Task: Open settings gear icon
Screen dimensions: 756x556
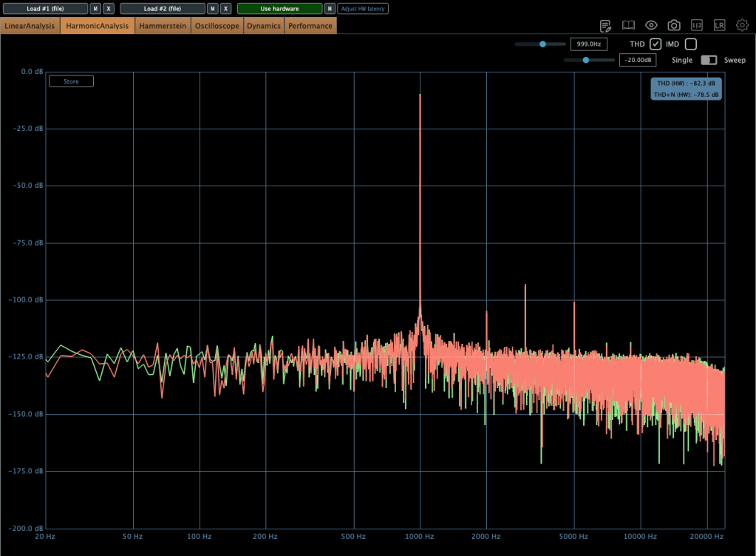Action: [742, 26]
